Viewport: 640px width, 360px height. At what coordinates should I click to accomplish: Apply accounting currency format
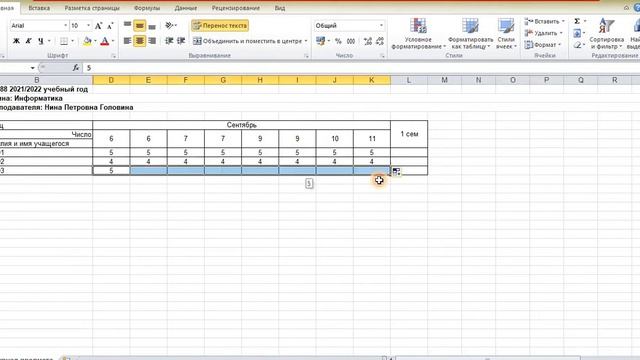(320, 41)
